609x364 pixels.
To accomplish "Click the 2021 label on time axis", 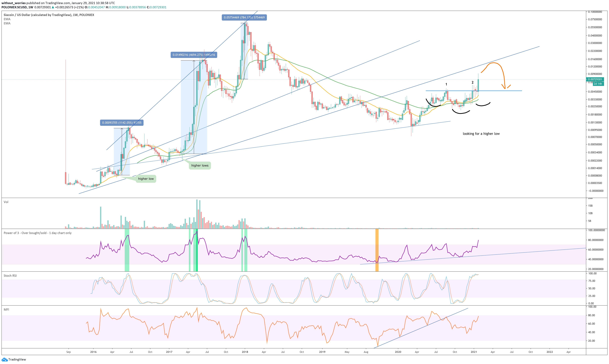I will tap(474, 352).
